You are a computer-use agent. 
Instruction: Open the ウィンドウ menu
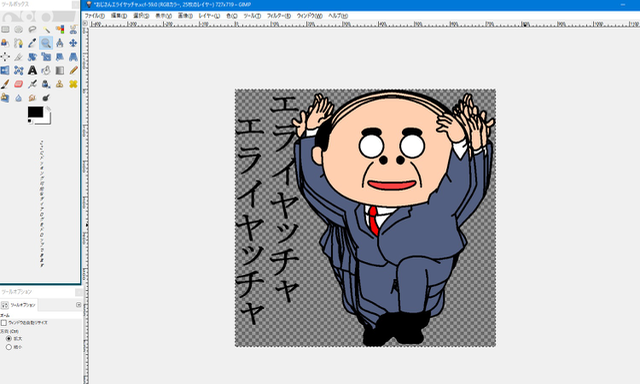[x=309, y=16]
